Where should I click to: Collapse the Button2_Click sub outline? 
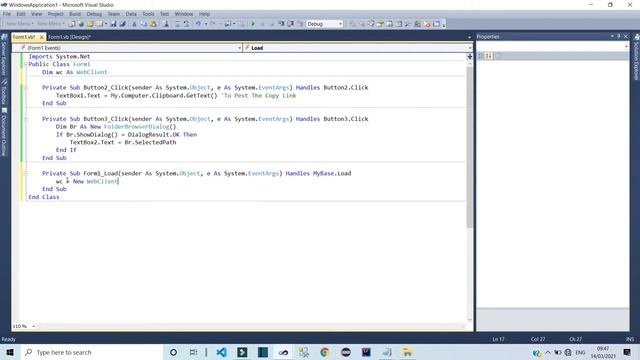tap(26, 88)
